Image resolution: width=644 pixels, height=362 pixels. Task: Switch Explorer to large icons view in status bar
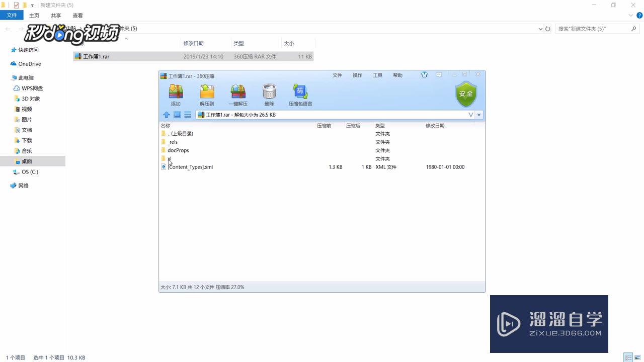(638, 357)
